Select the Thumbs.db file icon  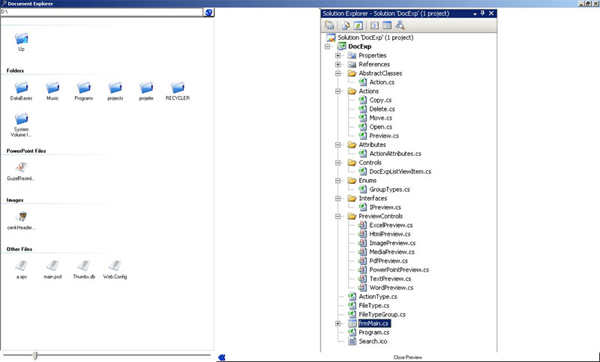(x=84, y=266)
